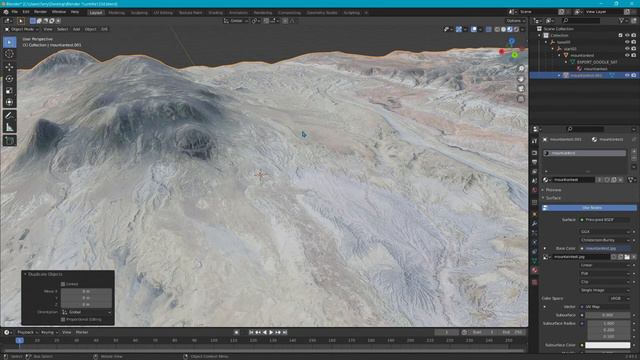Viewport: 640px width, 360px height.
Task: Open the viewport Add menu
Action: tap(76, 29)
